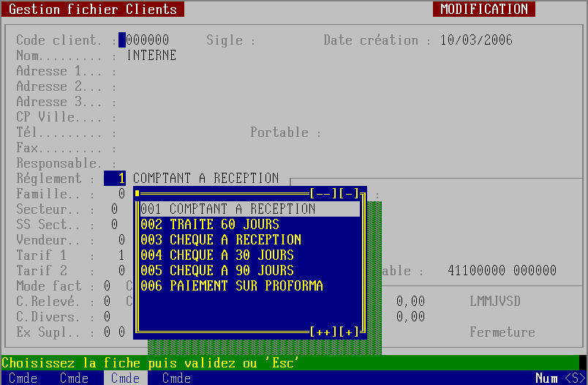This screenshot has height=385, width=588.
Task: Choose 002 TRAITE 60 JOURS entry
Action: [209, 225]
